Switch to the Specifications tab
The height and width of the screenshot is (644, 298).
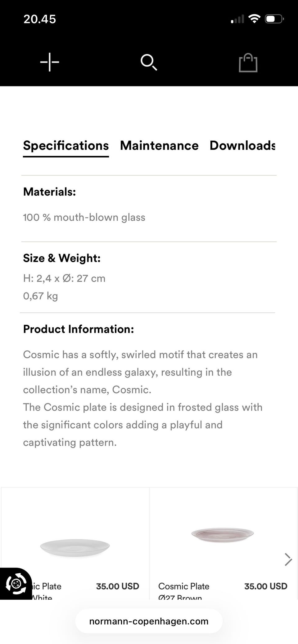coord(66,146)
